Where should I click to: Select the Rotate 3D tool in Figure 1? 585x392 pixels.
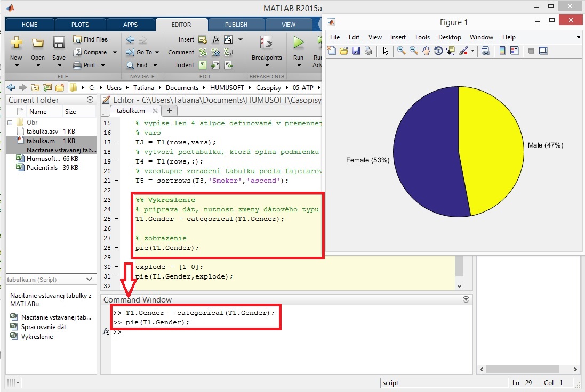coord(438,51)
